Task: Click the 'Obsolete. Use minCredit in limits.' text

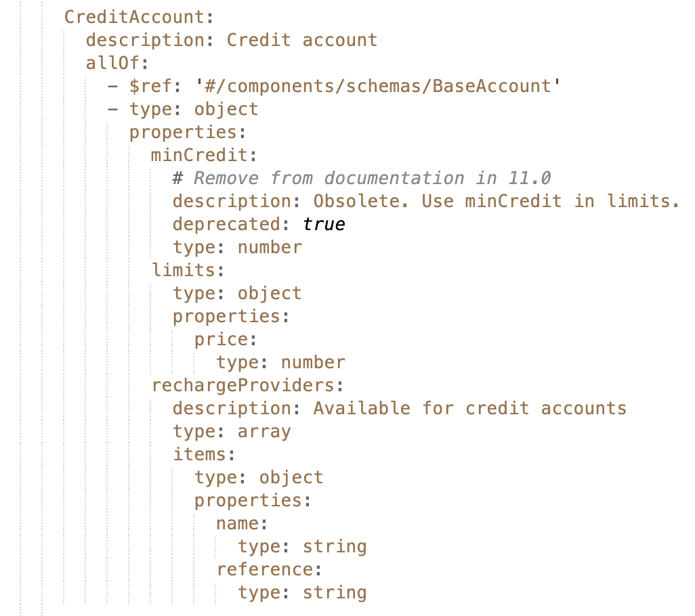Action: (496, 201)
